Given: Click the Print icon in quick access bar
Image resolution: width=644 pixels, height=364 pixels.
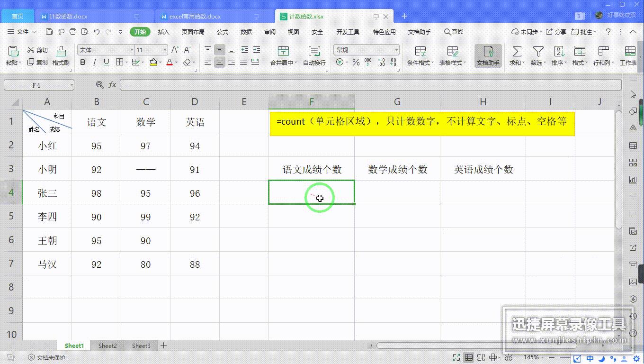Looking at the screenshot, I should 73,32.
